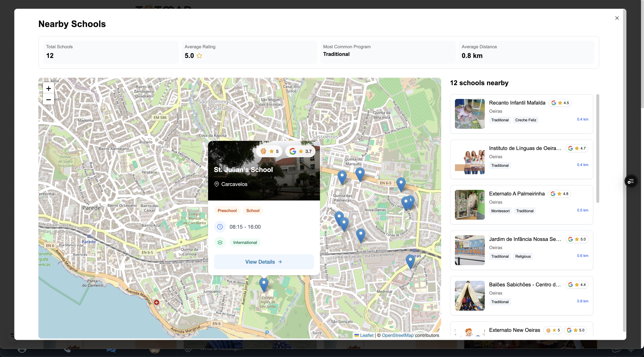Open Balões Sabichões school card
The width and height of the screenshot is (644, 357).
(x=522, y=296)
